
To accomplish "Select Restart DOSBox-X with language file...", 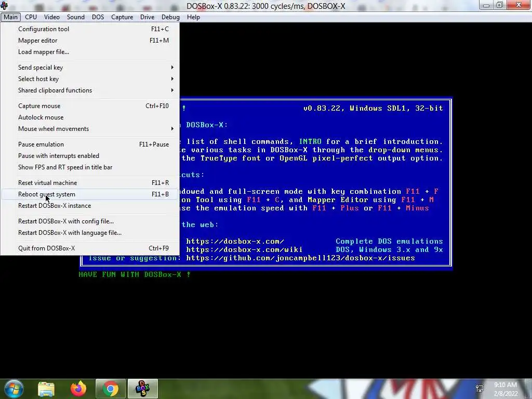I will click(90, 233).
